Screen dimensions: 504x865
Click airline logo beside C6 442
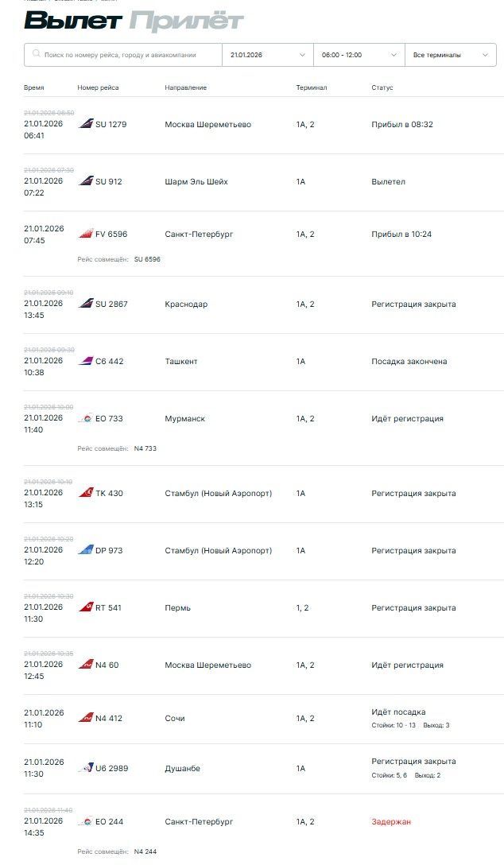[86, 361]
